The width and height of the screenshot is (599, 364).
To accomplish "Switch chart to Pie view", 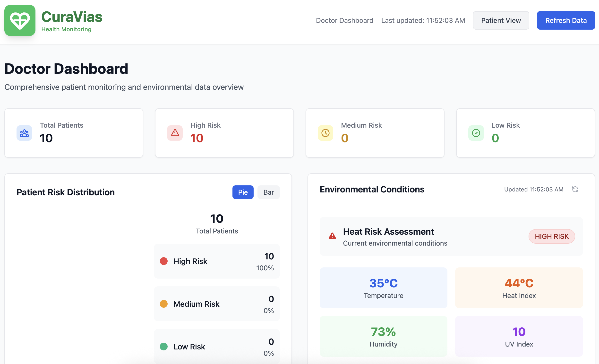I will (243, 192).
